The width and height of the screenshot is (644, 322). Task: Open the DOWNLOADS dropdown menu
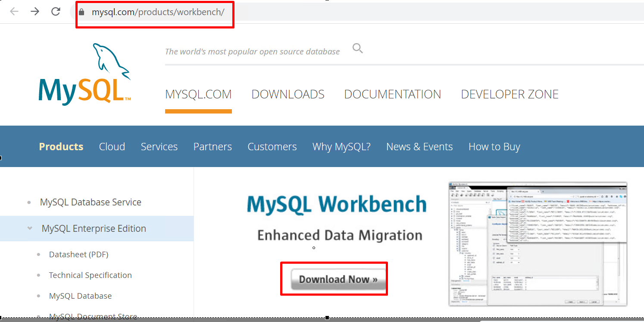click(x=288, y=94)
